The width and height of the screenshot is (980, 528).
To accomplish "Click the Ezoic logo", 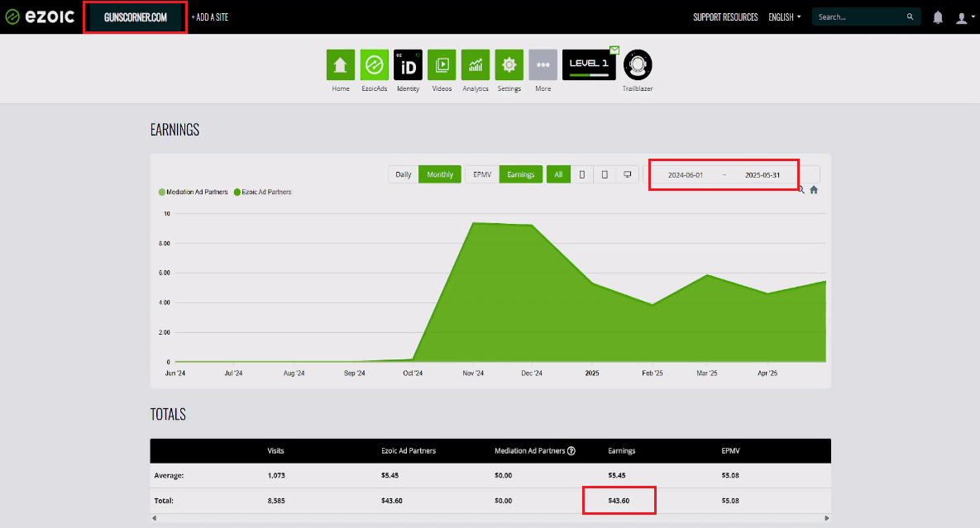I will [40, 17].
